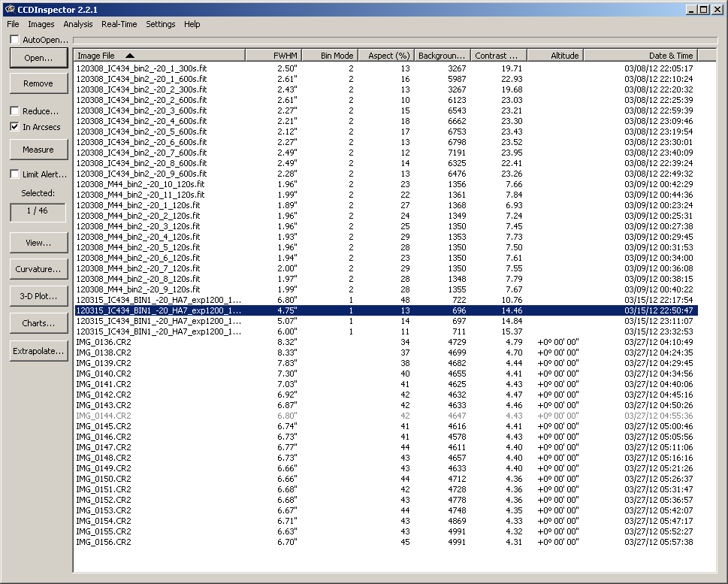The height and width of the screenshot is (584, 728).
Task: Open the Analysis menu
Action: point(78,24)
